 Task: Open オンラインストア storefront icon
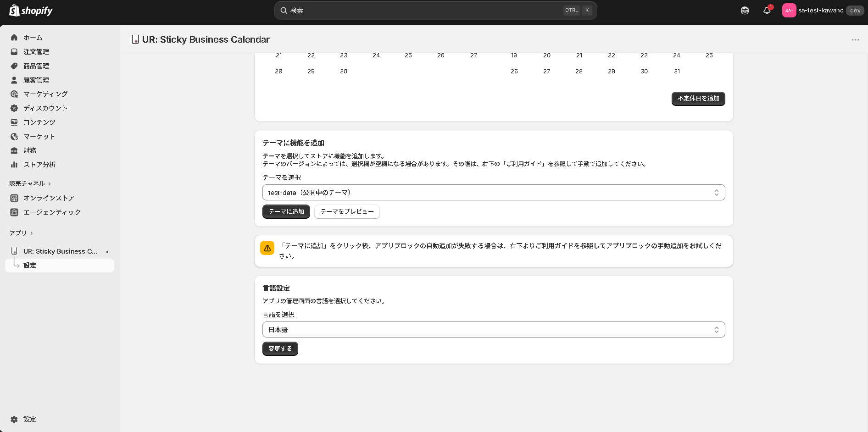click(14, 198)
